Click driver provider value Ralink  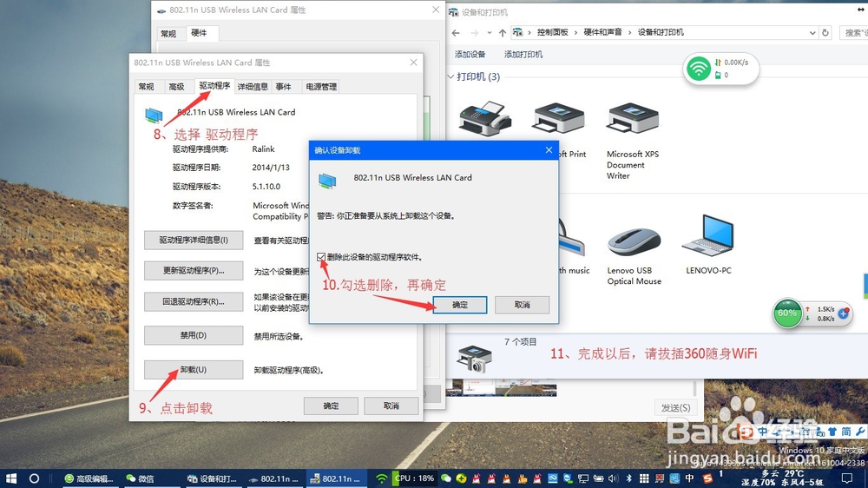point(264,149)
